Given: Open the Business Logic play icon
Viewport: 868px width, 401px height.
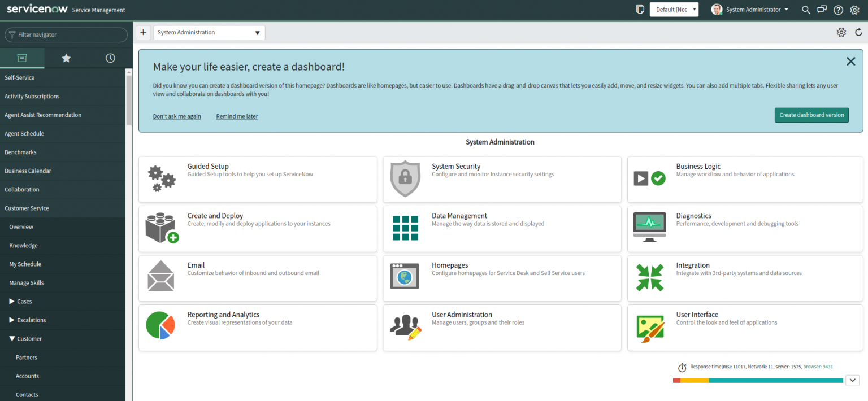Looking at the screenshot, I should click(x=649, y=178).
